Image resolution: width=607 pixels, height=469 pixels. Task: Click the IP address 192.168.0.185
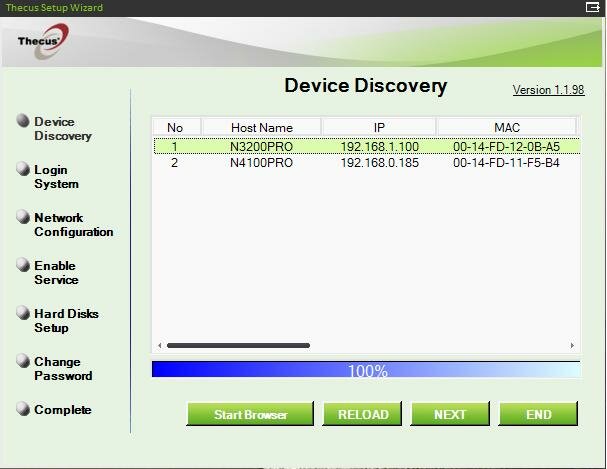[380, 163]
